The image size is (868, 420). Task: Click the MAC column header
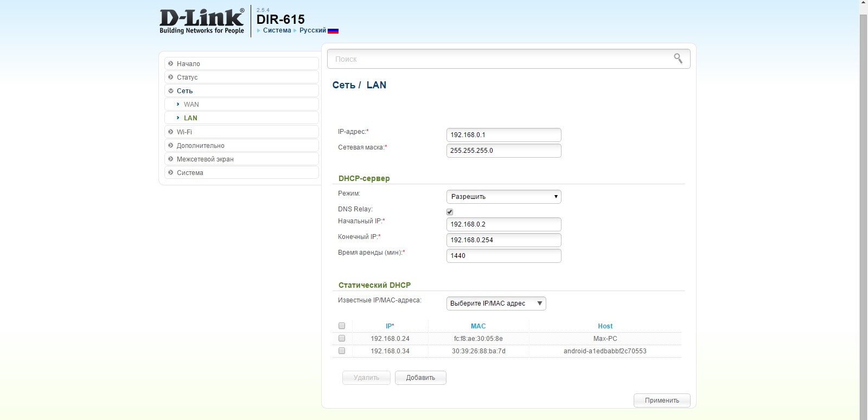tap(478, 326)
